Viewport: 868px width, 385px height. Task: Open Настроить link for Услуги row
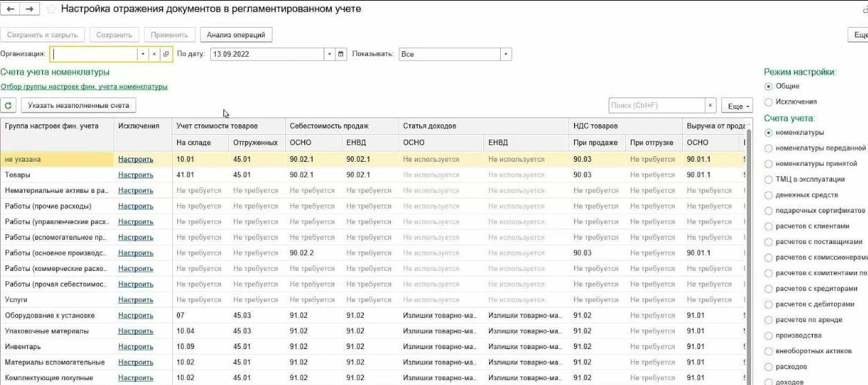click(x=136, y=300)
